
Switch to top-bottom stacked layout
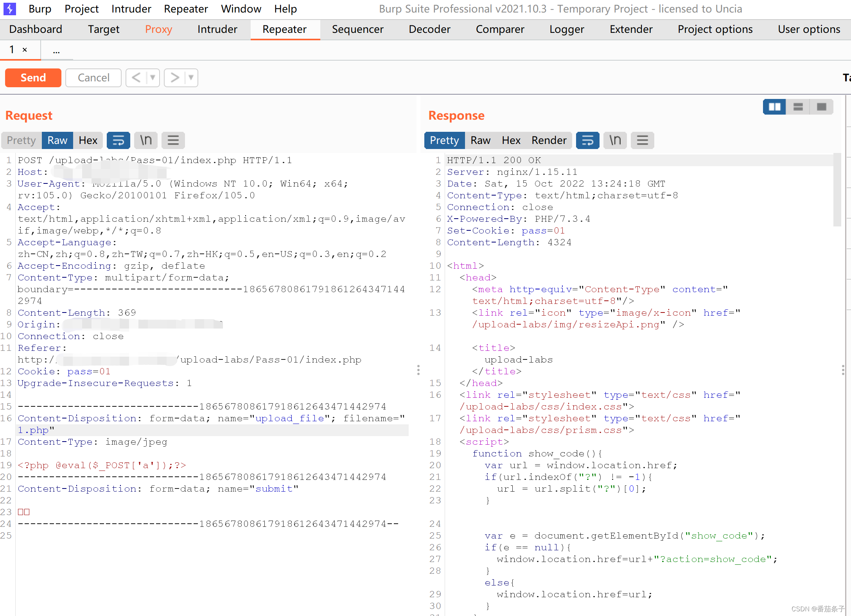pyautogui.click(x=798, y=107)
